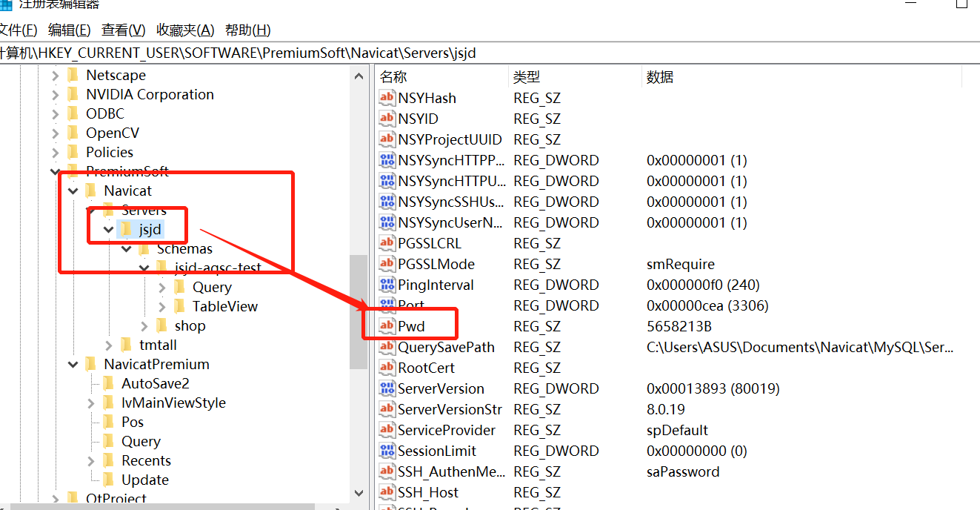The width and height of the screenshot is (980, 510).
Task: Expand the ODBC key
Action: (x=56, y=113)
